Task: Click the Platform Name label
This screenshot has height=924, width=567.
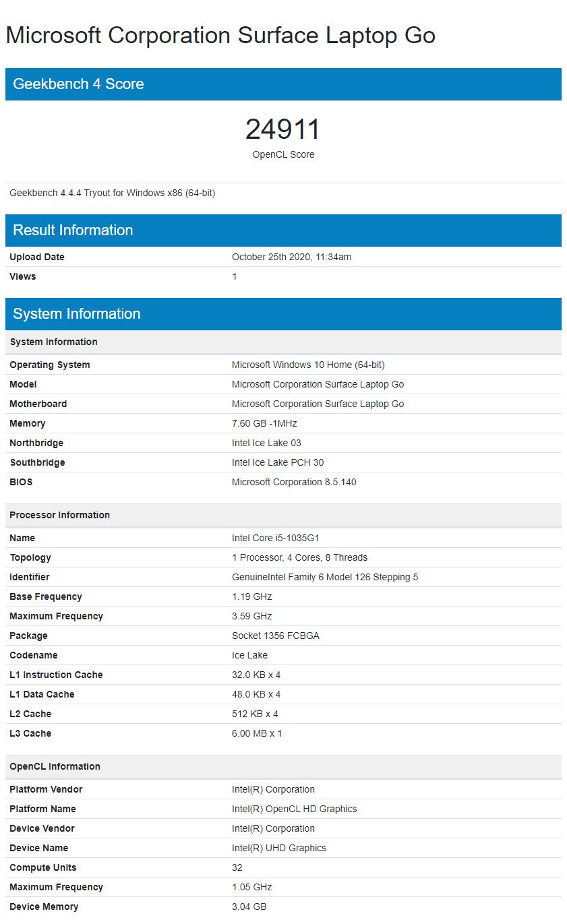Action: [42, 809]
